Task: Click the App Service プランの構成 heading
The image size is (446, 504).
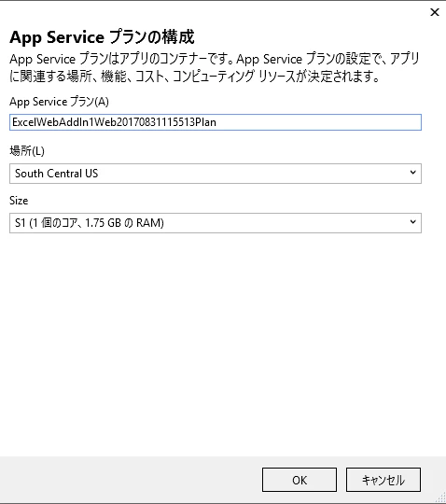Action: 102,37
